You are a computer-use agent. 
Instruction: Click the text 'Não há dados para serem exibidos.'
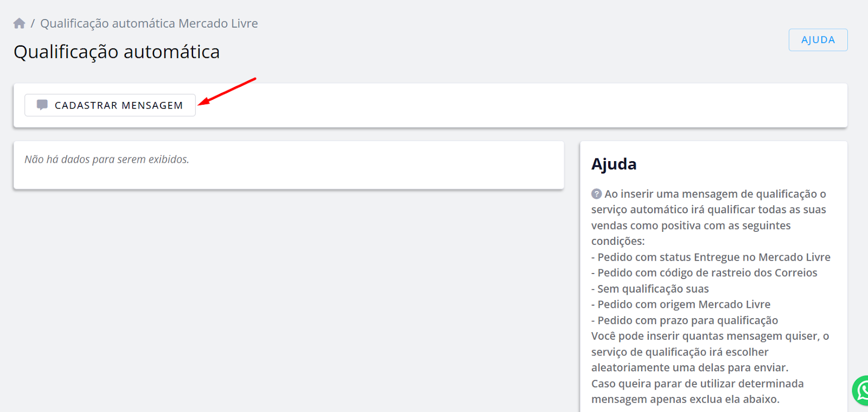click(x=107, y=160)
